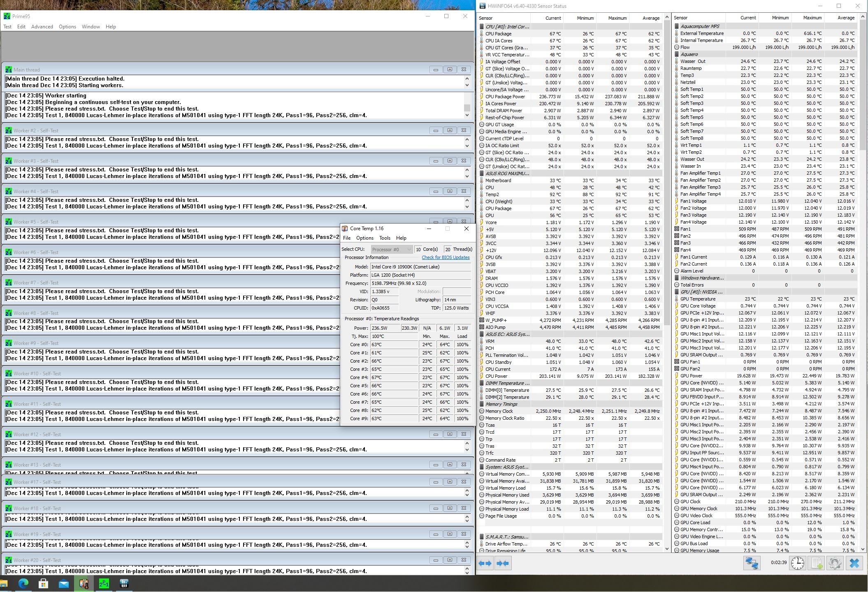Select the AIO Pump sensor row
Viewport: 868px width, 592px height.
point(571,327)
